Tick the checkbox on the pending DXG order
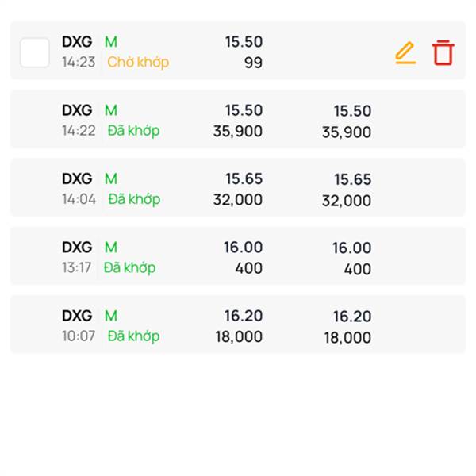The image size is (476, 476). pos(34,52)
